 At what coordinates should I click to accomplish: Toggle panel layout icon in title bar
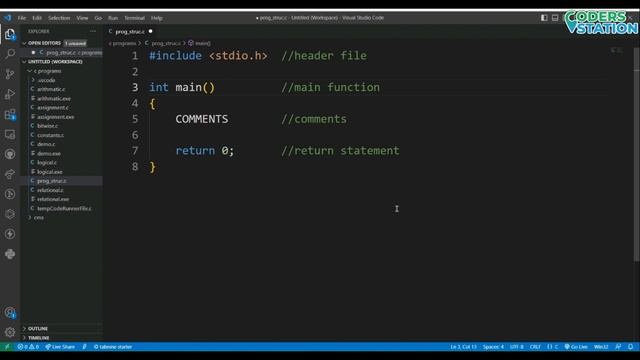click(555, 18)
